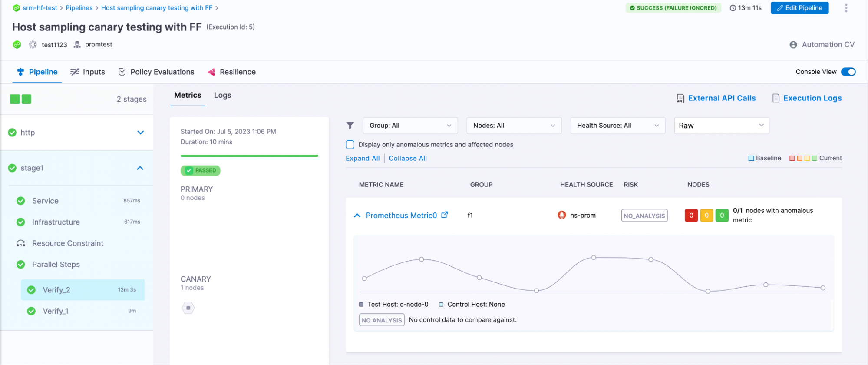
Task: Expand the http stage chevron
Action: click(140, 133)
